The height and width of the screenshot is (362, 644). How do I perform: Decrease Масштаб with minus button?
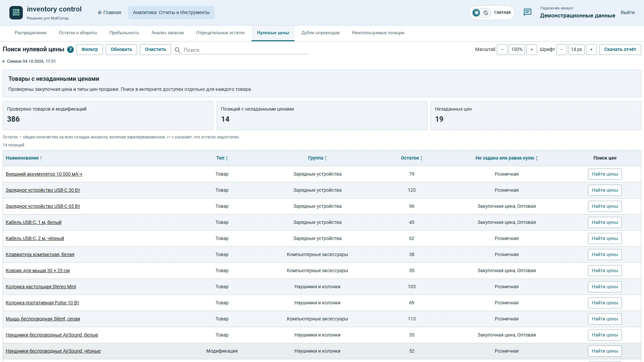point(502,50)
